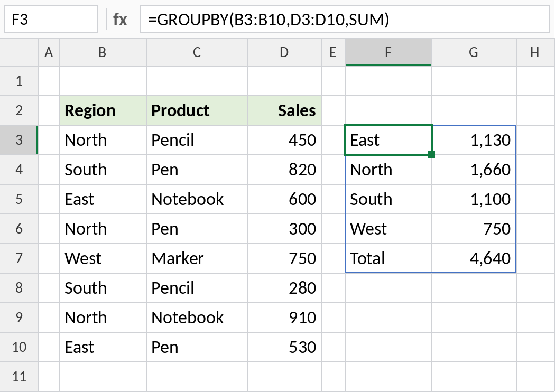Select column G header
Image resolution: width=555 pixels, height=392 pixels.
(474, 52)
